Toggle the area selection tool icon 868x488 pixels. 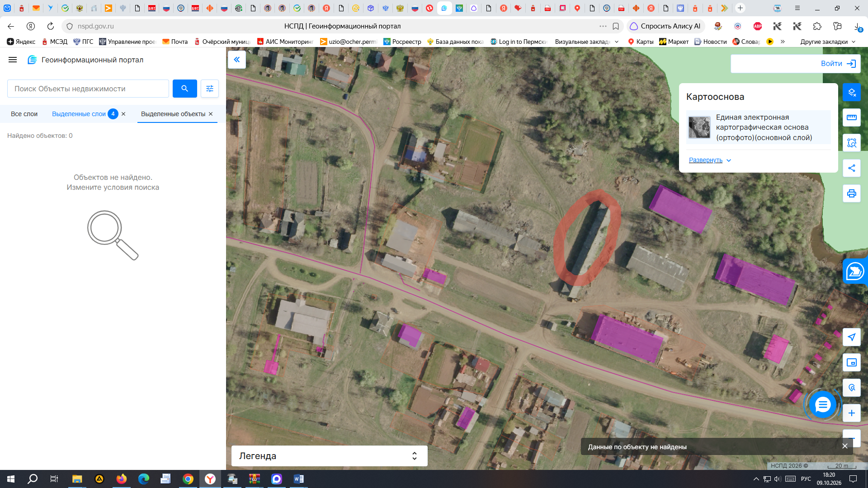(852, 143)
